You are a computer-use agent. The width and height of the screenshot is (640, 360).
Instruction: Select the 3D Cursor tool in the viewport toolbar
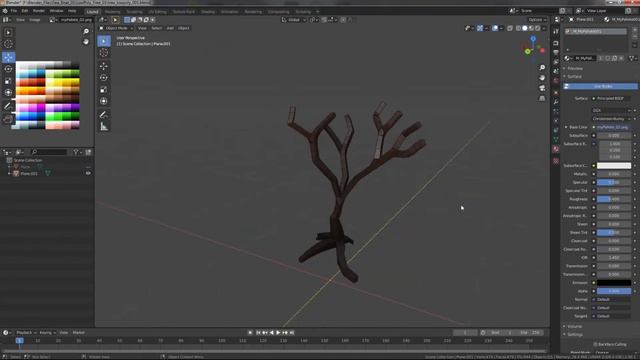[104, 53]
